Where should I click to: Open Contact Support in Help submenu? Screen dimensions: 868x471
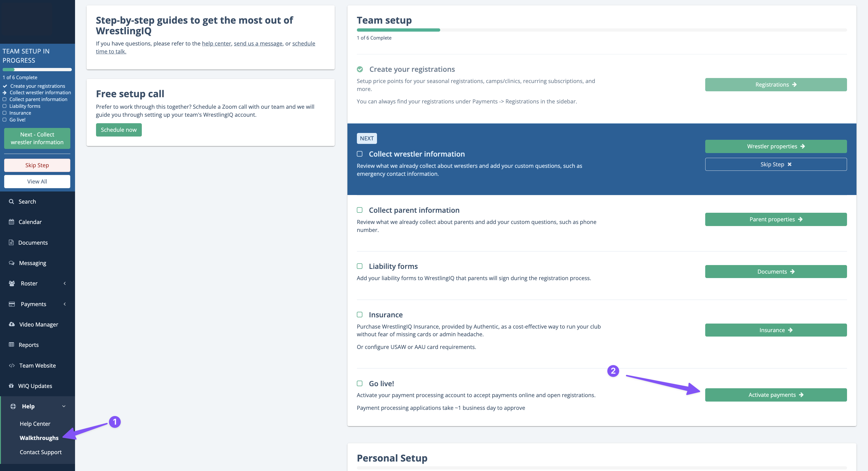(41, 452)
